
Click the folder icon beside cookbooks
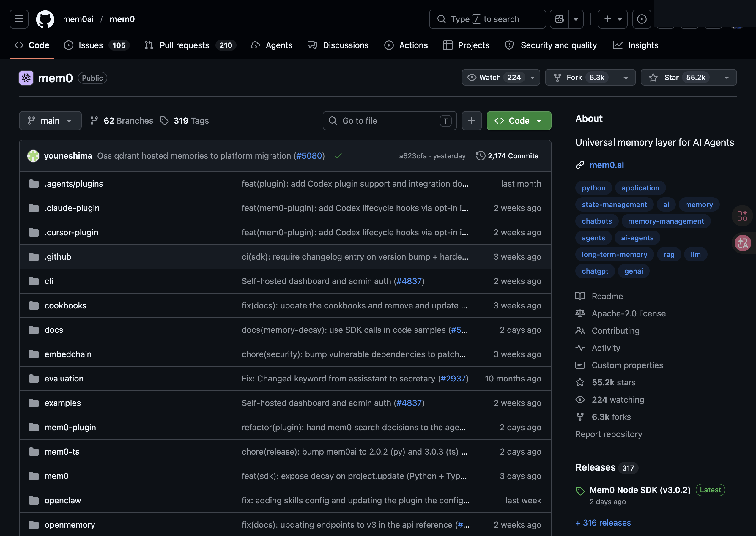[34, 306]
